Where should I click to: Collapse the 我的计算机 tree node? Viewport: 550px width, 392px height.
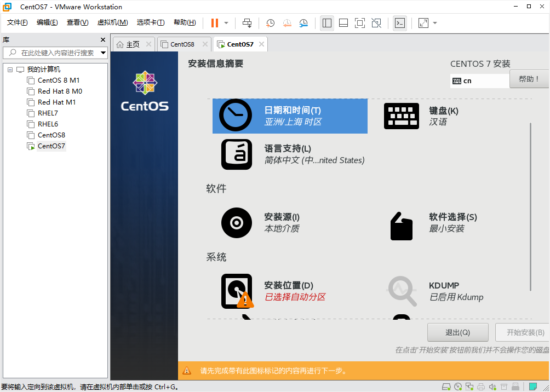point(10,70)
